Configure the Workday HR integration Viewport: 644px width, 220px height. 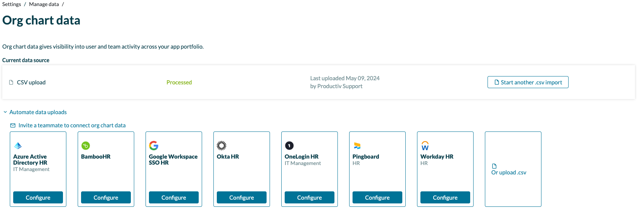click(x=445, y=197)
